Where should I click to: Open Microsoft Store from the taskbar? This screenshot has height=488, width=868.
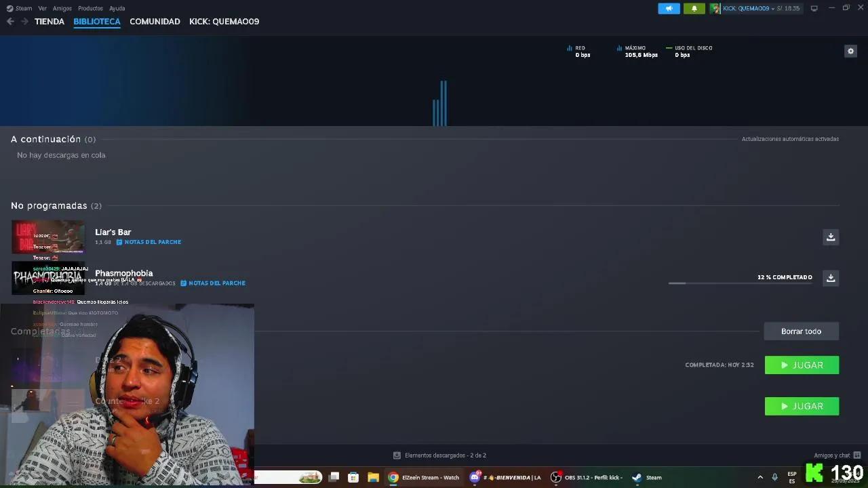coord(353,477)
